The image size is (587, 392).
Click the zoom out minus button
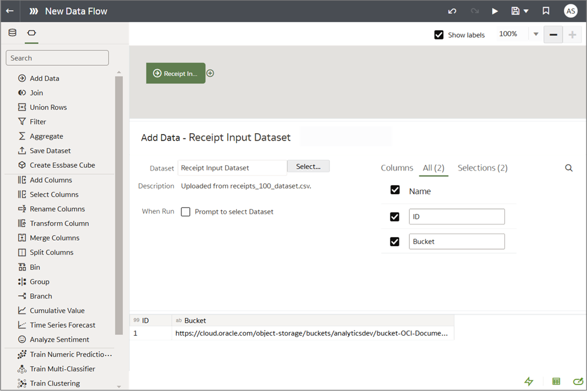click(553, 35)
